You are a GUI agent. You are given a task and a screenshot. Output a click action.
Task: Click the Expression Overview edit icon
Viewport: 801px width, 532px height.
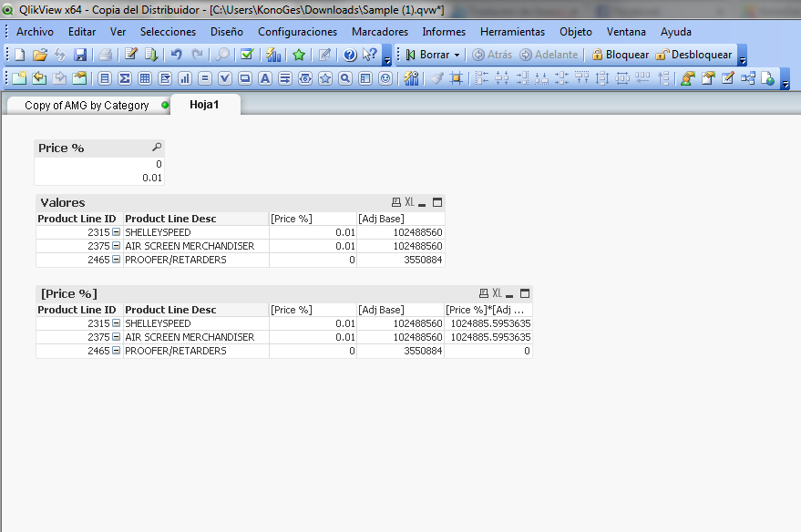tap(728, 78)
